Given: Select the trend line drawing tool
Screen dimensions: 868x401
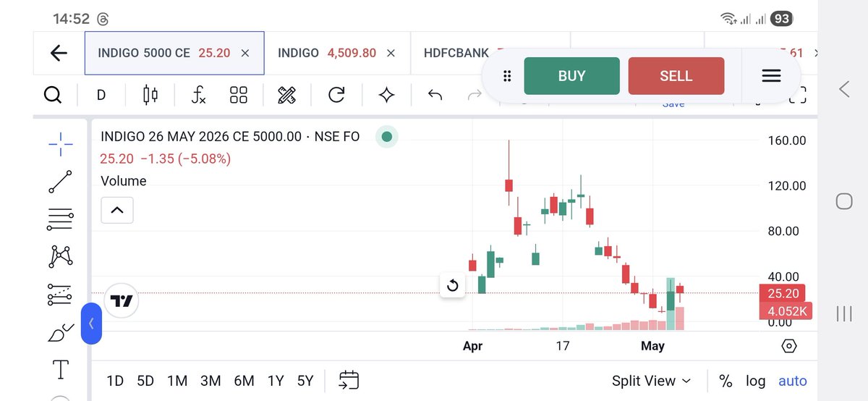Looking at the screenshot, I should click(60, 182).
